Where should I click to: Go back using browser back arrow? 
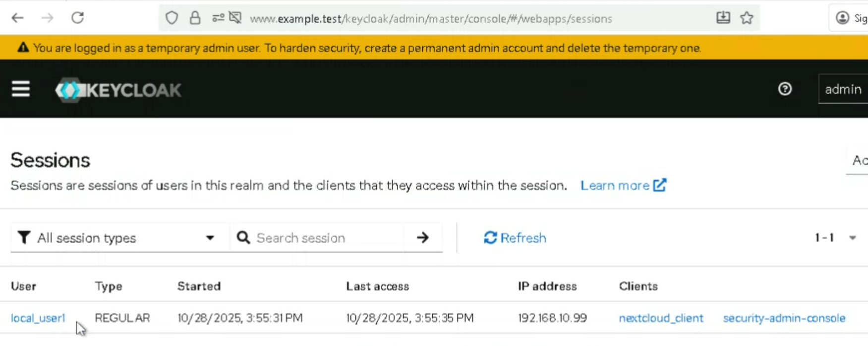pos(18,18)
